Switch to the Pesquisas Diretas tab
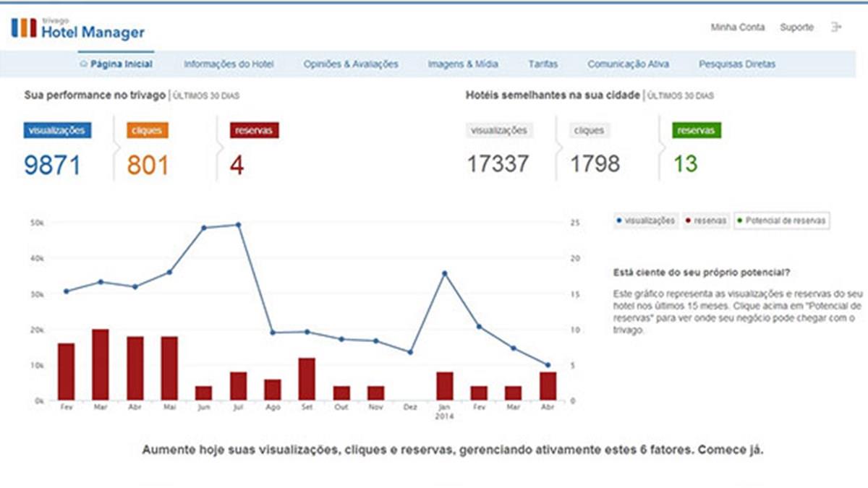Image resolution: width=868 pixels, height=488 pixels. [x=736, y=64]
